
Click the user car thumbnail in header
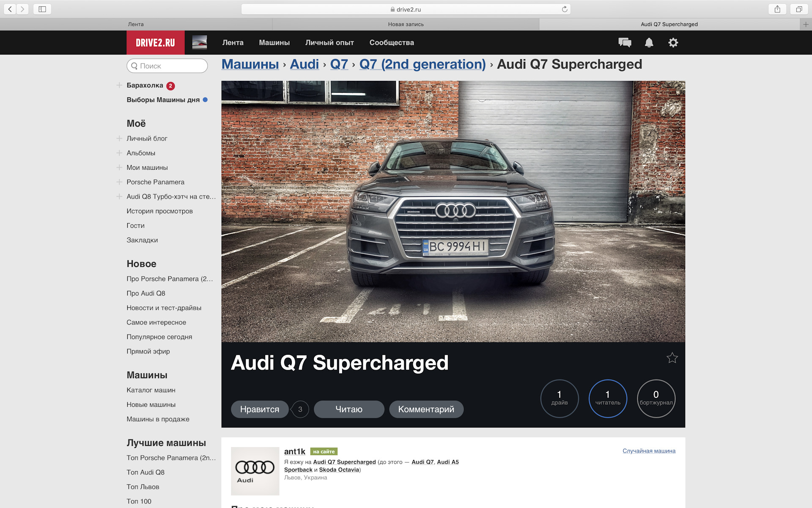pyautogui.click(x=200, y=42)
